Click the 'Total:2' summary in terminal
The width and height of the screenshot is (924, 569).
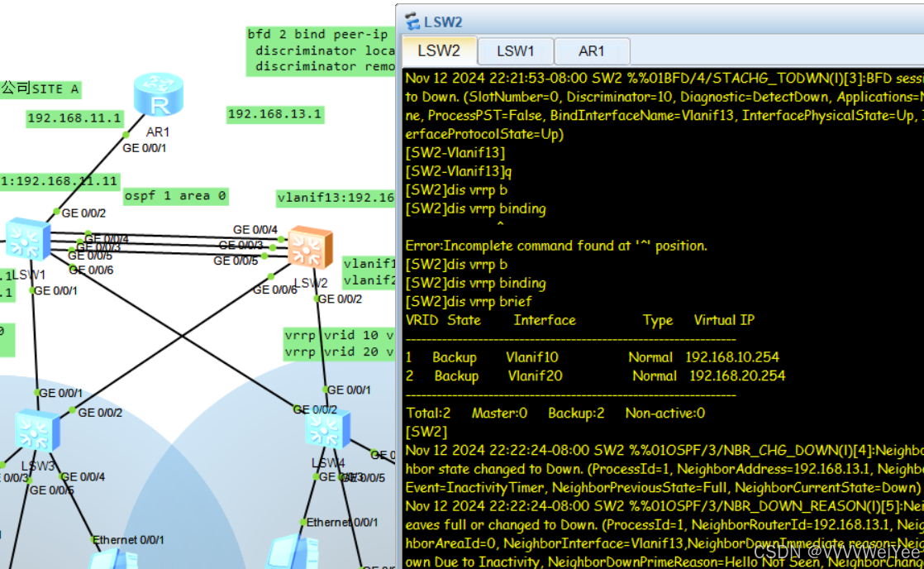pos(428,414)
